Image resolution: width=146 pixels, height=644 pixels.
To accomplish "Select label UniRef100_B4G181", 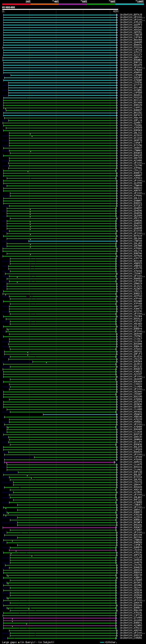I will [131, 525].
